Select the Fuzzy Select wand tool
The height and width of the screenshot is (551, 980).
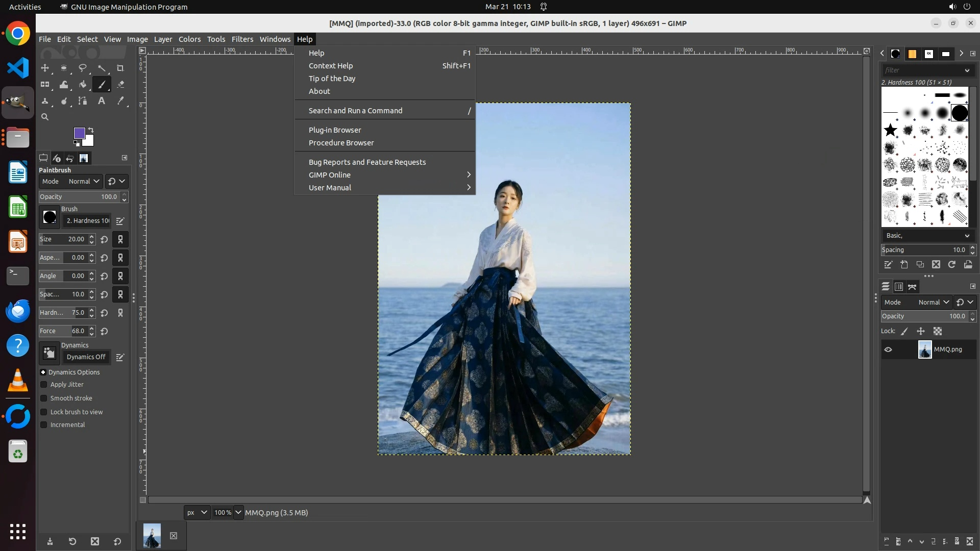click(102, 68)
